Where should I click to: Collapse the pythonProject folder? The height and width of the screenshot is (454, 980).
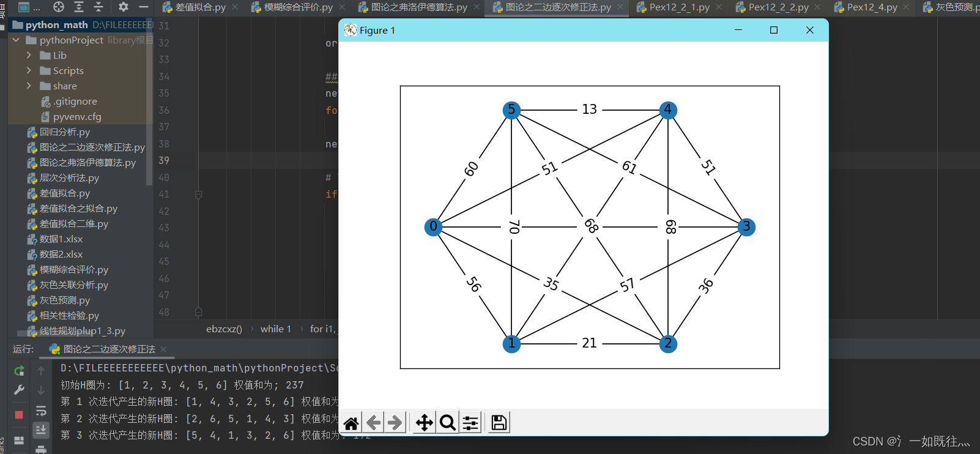[x=17, y=40]
